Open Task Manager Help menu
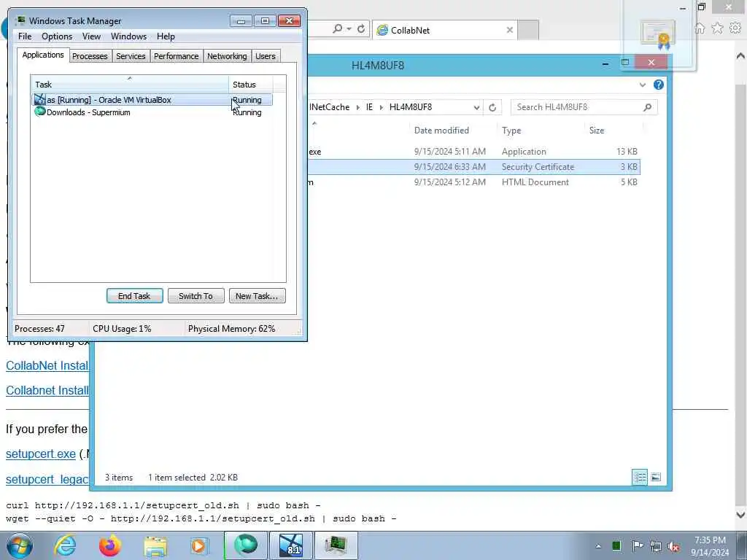The height and width of the screenshot is (560, 747). tap(166, 36)
